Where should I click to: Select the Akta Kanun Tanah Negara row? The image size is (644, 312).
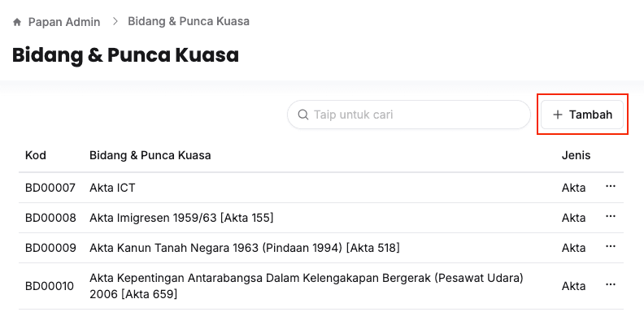320,248
